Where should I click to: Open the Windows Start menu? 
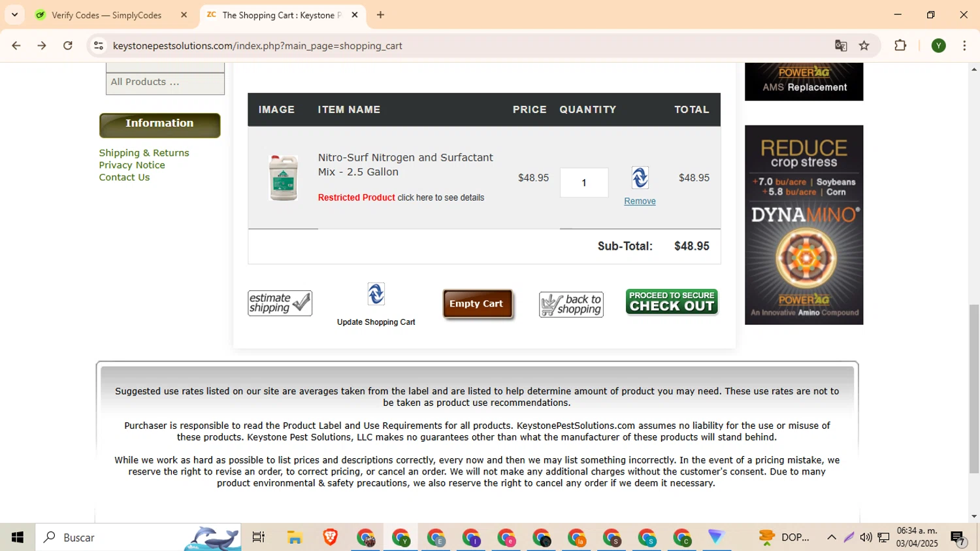pyautogui.click(x=18, y=537)
